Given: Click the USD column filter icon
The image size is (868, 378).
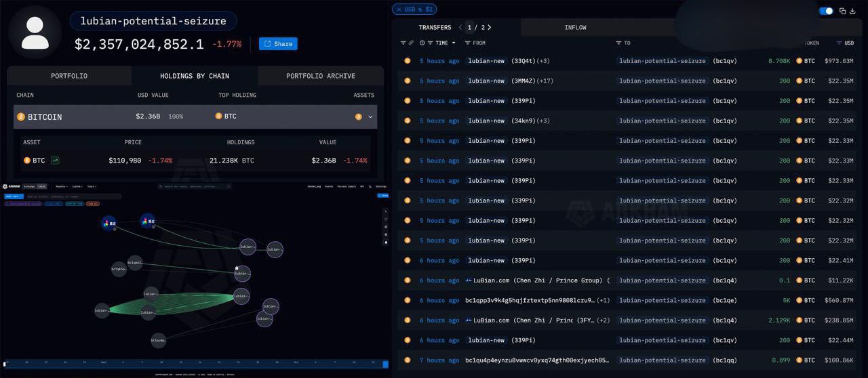Looking at the screenshot, I should (x=839, y=43).
